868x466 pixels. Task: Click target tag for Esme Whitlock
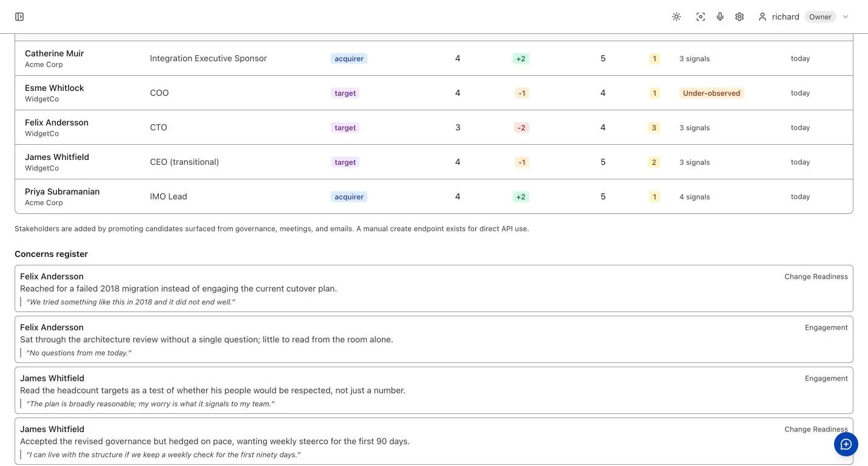(x=345, y=93)
